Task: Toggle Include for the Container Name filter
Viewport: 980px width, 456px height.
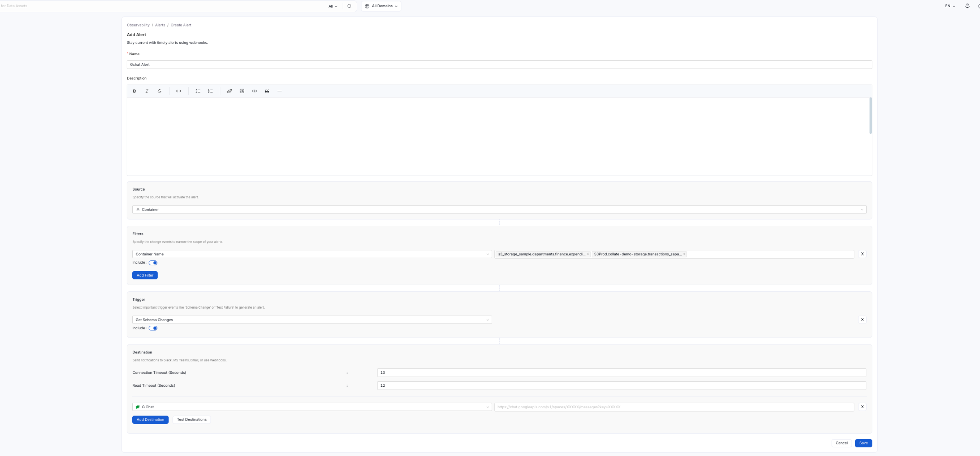Action: [x=153, y=263]
